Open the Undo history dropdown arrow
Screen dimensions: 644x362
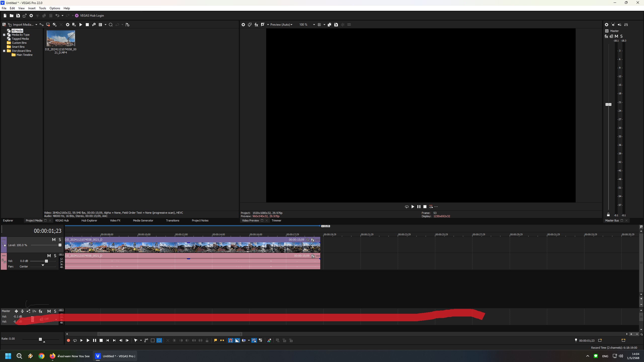[62, 16]
